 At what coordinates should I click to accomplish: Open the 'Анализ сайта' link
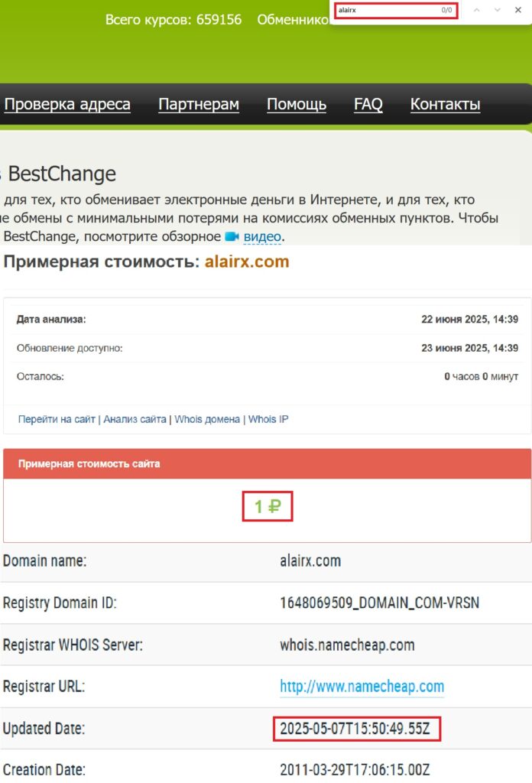point(135,419)
